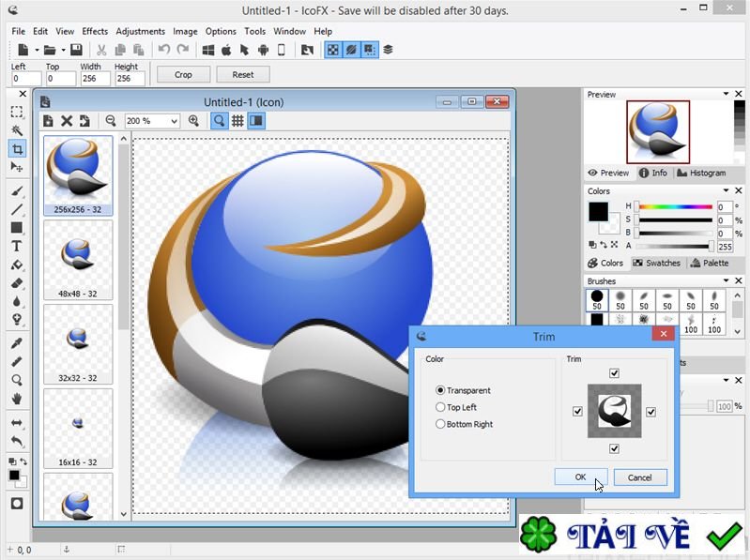Screen dimensions: 750x560
Task: Toggle the grid display button
Action: pos(238,121)
